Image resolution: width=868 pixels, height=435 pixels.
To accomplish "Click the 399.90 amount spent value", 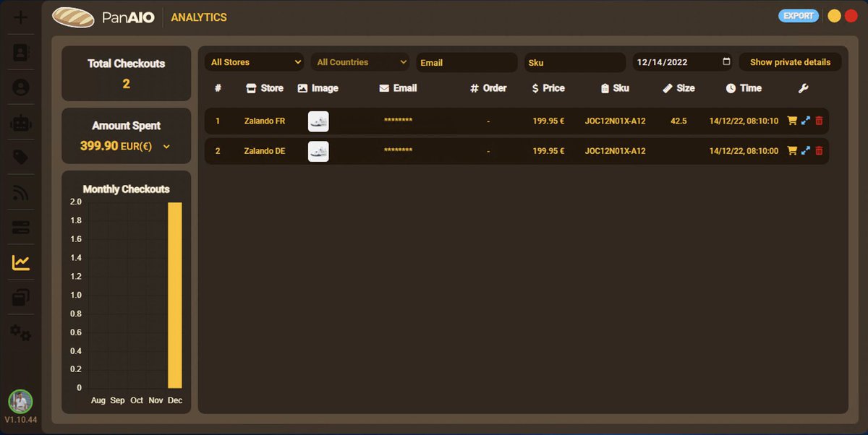I will [99, 146].
